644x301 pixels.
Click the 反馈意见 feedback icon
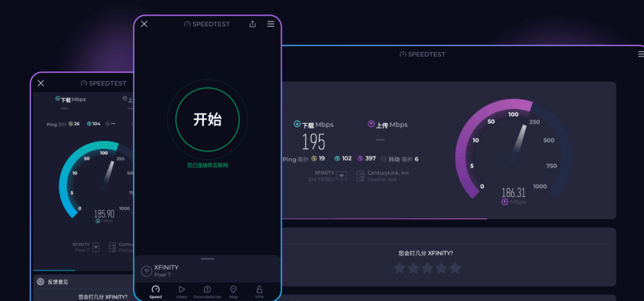[40, 282]
